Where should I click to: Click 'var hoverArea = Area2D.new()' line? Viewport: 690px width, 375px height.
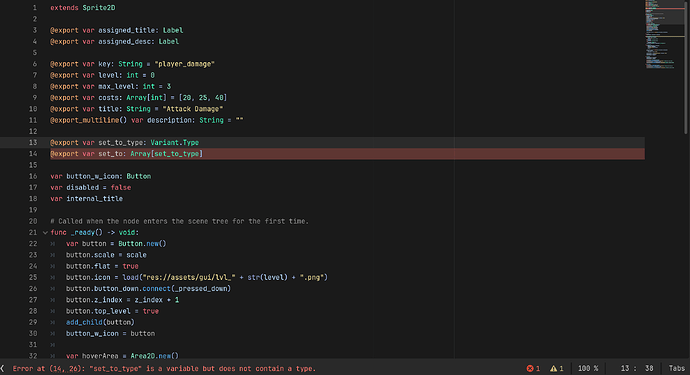[x=123, y=355]
